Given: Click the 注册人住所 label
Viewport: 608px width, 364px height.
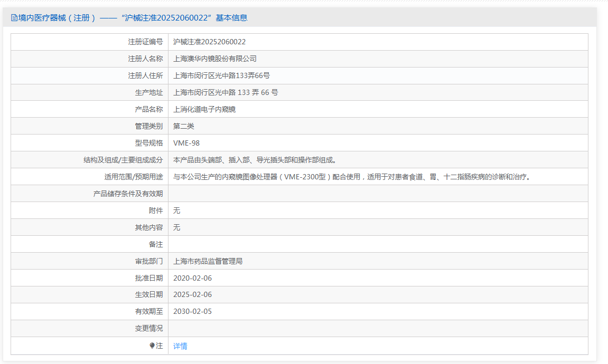Looking at the screenshot, I should point(145,75).
